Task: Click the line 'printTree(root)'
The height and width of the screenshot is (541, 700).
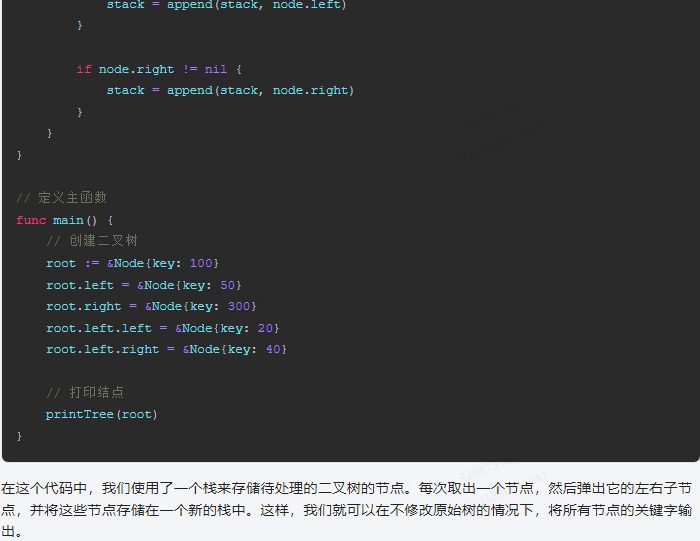Action: [x=102, y=415]
